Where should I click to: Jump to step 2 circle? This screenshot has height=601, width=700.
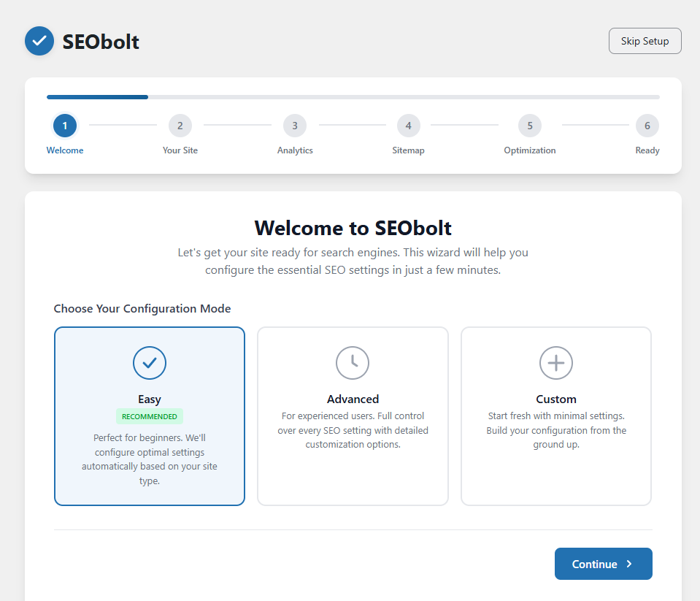(x=180, y=126)
